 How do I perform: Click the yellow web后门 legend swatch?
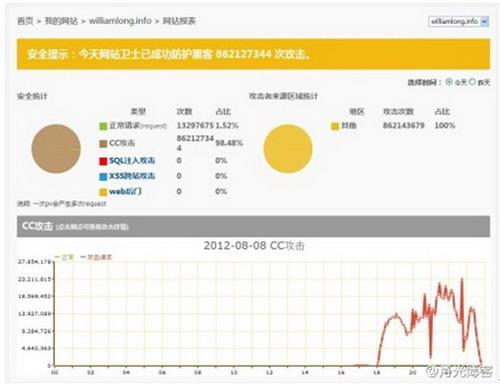(x=103, y=192)
